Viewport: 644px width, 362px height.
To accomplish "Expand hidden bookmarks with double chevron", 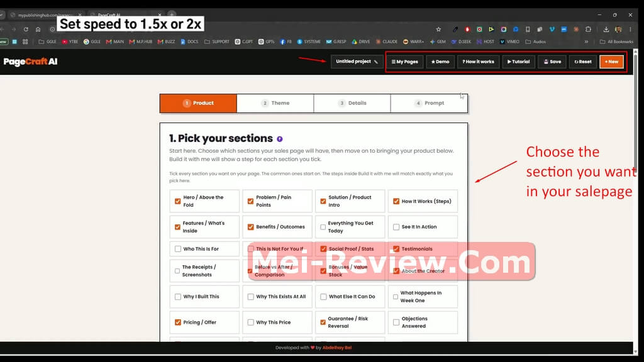I will (x=586, y=41).
